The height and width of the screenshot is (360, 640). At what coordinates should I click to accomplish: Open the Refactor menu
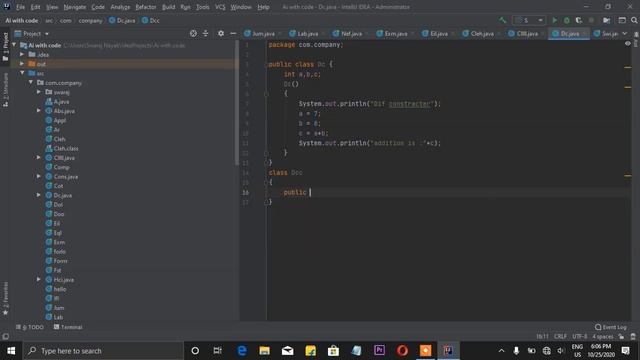click(x=146, y=7)
